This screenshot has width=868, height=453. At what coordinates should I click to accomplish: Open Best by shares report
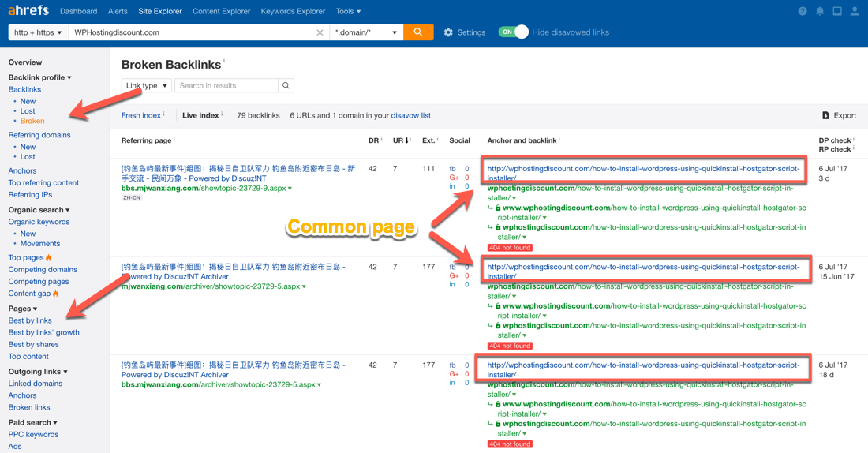pos(34,344)
